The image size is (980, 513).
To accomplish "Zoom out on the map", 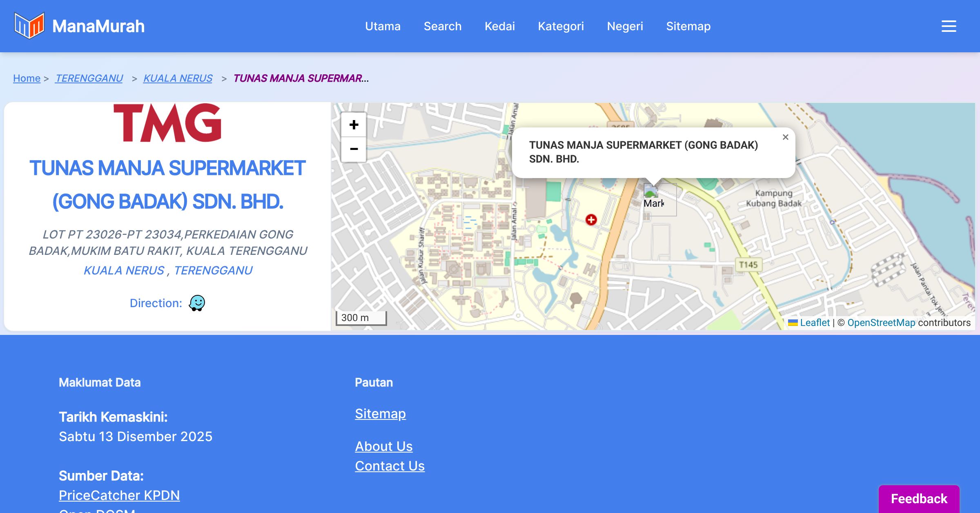I will [354, 149].
